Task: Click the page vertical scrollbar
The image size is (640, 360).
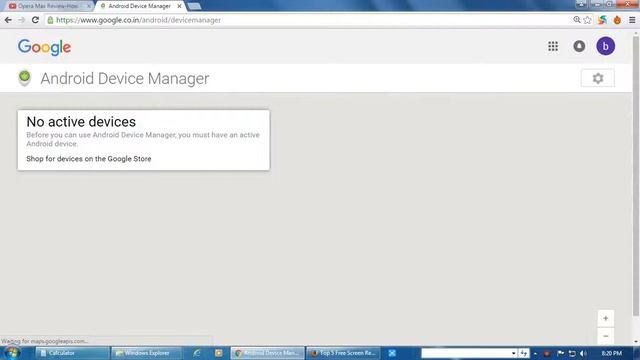Action: (636, 176)
